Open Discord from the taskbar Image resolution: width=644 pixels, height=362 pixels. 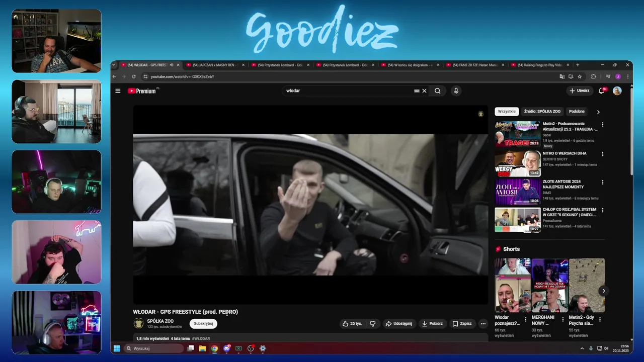226,348
